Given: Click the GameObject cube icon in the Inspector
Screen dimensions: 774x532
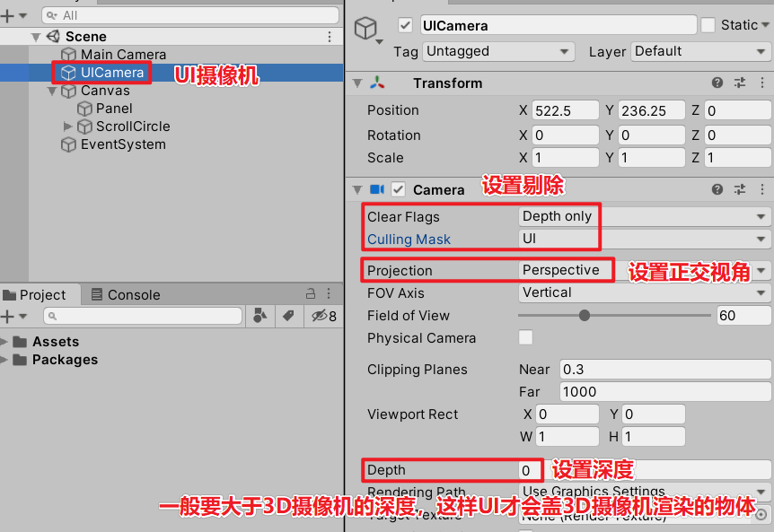Looking at the screenshot, I should 365,28.
